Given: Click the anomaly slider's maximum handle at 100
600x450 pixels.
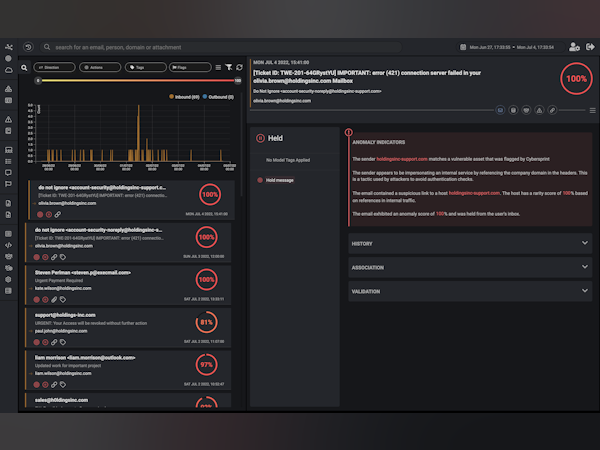Looking at the screenshot, I should (x=238, y=80).
